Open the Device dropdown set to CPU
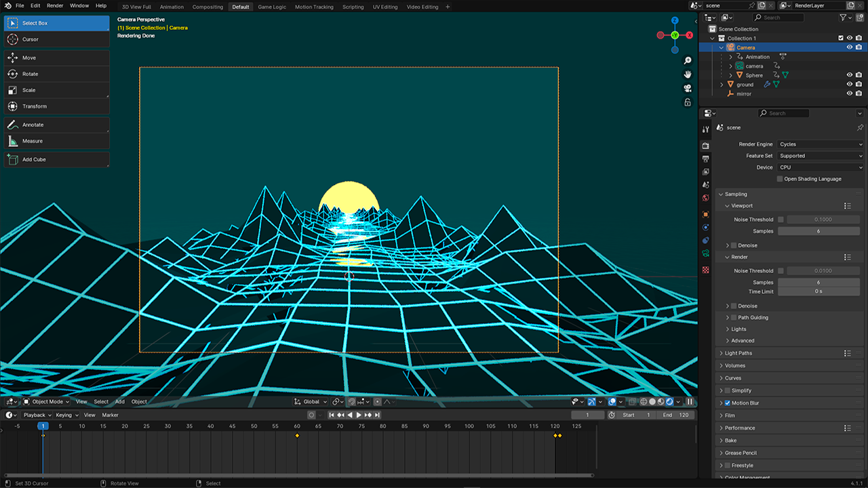This screenshot has height=488, width=868. point(821,167)
